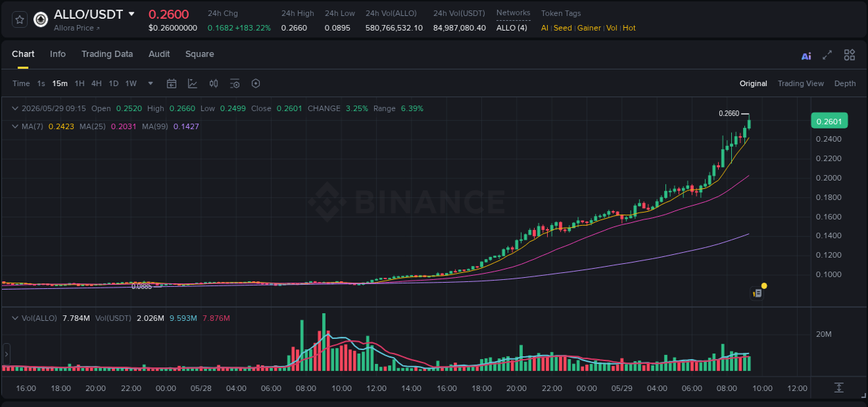Open the technical indicators chart icon
The image size is (868, 407).
pyautogui.click(x=192, y=83)
